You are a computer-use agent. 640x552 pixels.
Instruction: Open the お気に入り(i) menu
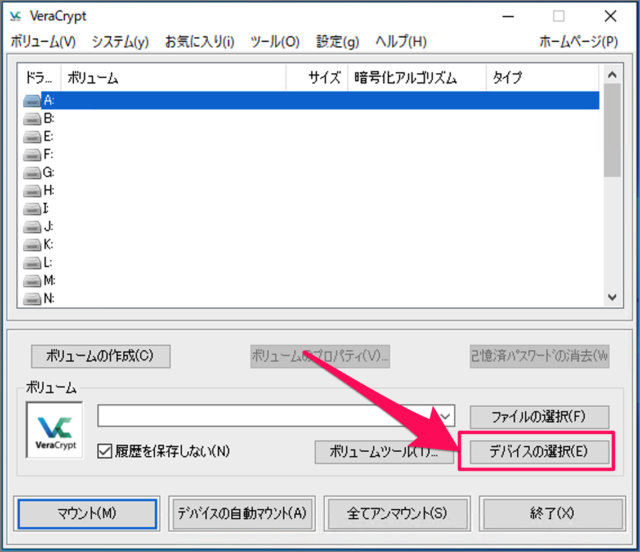(199, 41)
